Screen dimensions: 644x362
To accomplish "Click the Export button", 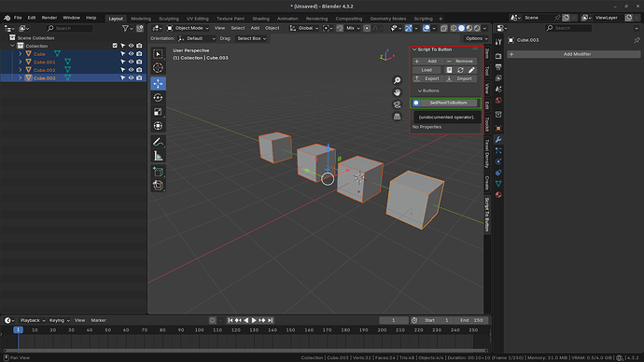I will (427, 78).
